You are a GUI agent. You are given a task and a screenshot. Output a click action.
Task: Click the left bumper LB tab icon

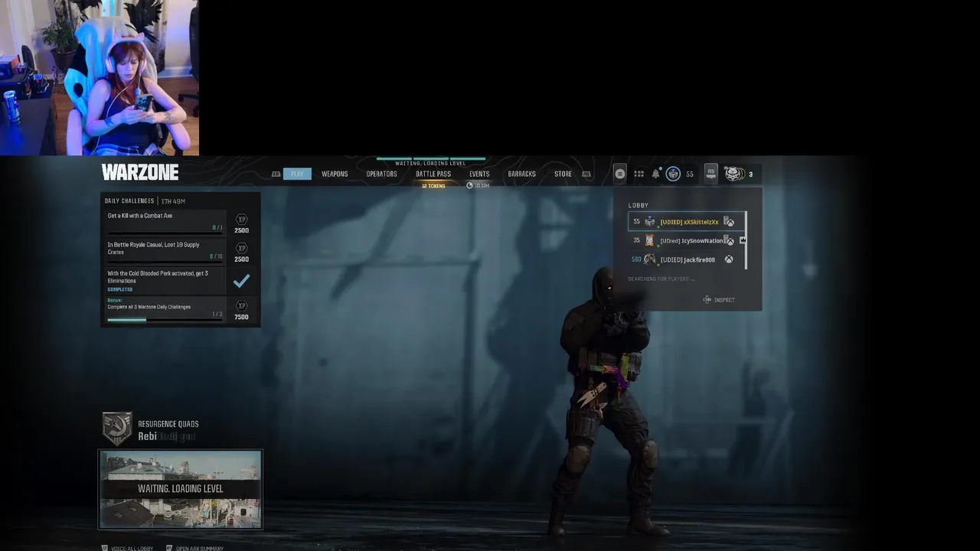276,174
